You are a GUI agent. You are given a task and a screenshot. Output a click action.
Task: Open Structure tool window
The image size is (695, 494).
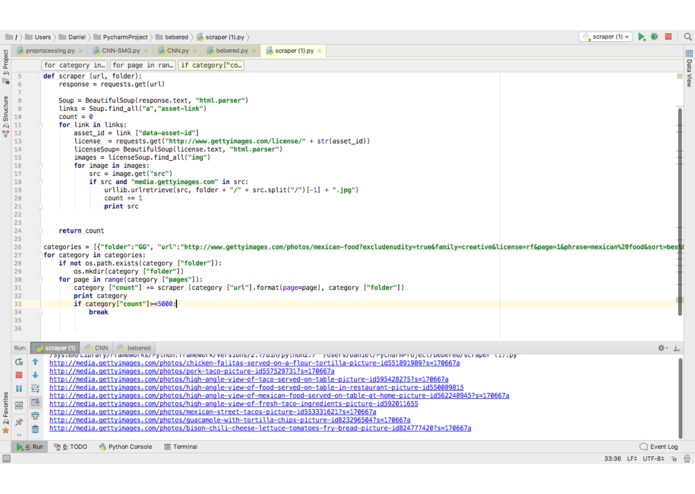coord(5,116)
